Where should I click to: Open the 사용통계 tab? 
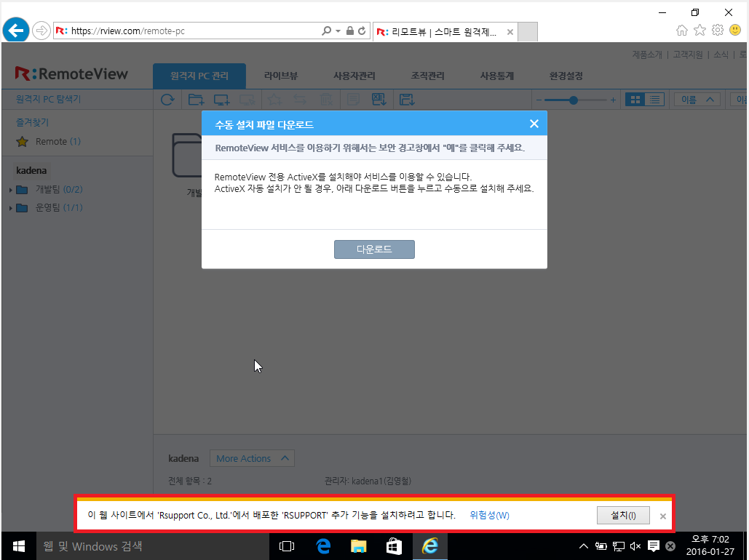click(496, 76)
